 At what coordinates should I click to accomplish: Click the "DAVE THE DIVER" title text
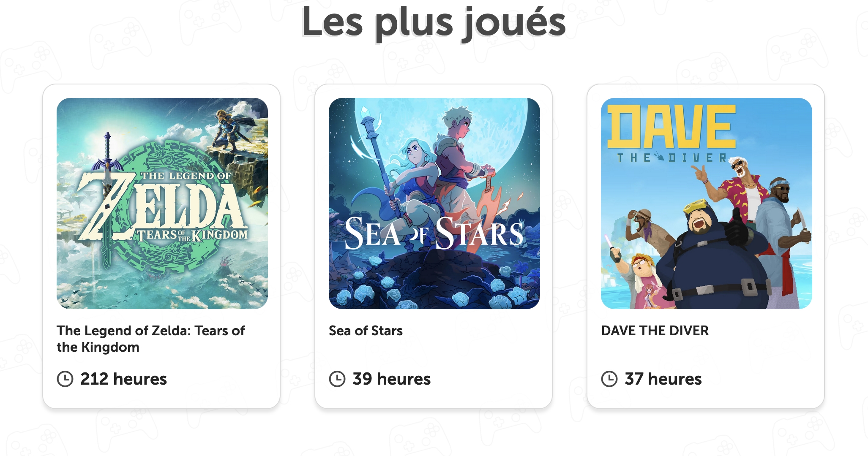click(655, 331)
